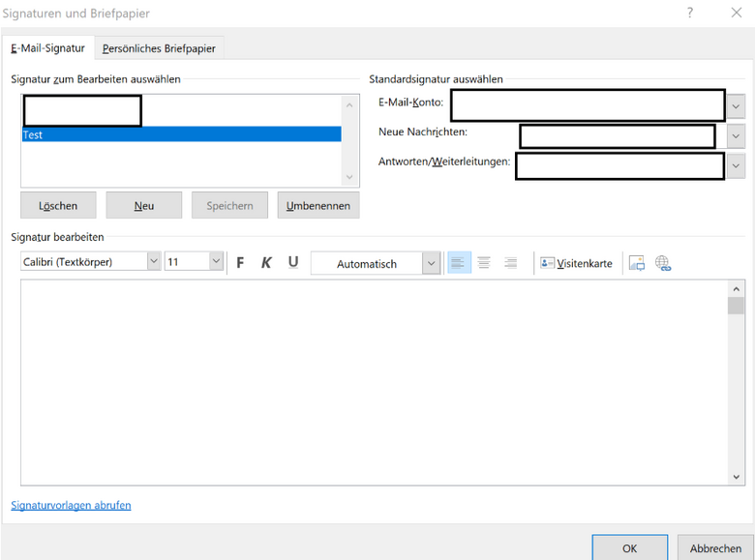
Task: Rename signature with Umbenennen
Action: pos(318,205)
